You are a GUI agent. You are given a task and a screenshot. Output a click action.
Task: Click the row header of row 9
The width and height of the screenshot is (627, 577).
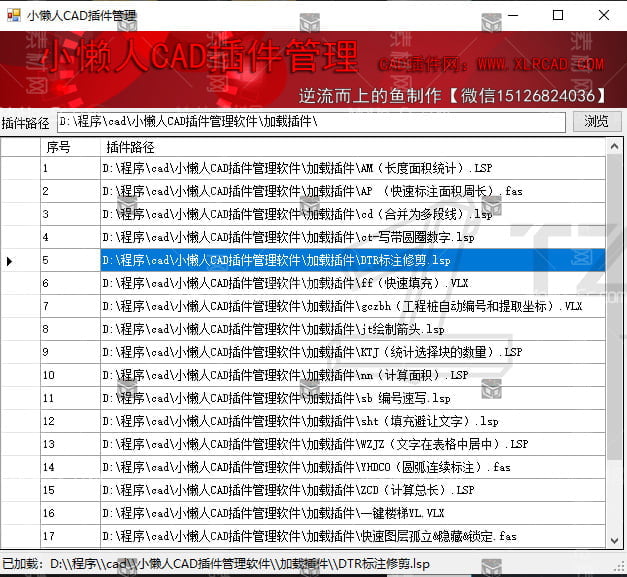20,352
